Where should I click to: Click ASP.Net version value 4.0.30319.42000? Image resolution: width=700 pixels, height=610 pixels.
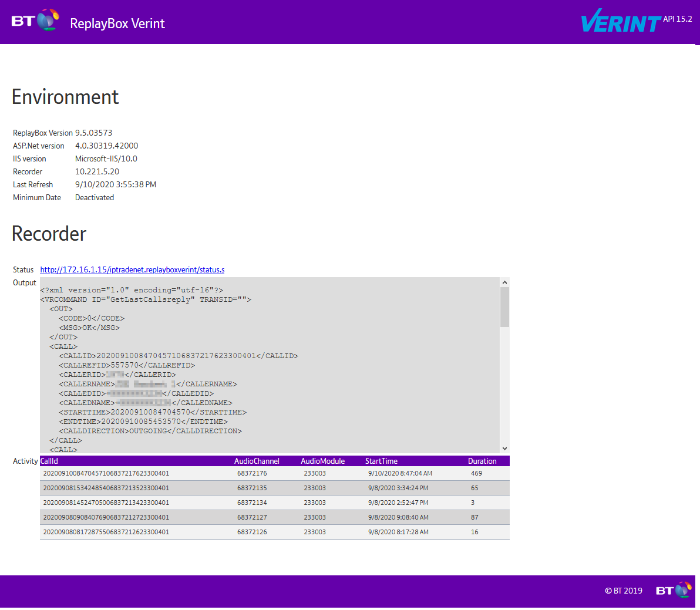107,146
